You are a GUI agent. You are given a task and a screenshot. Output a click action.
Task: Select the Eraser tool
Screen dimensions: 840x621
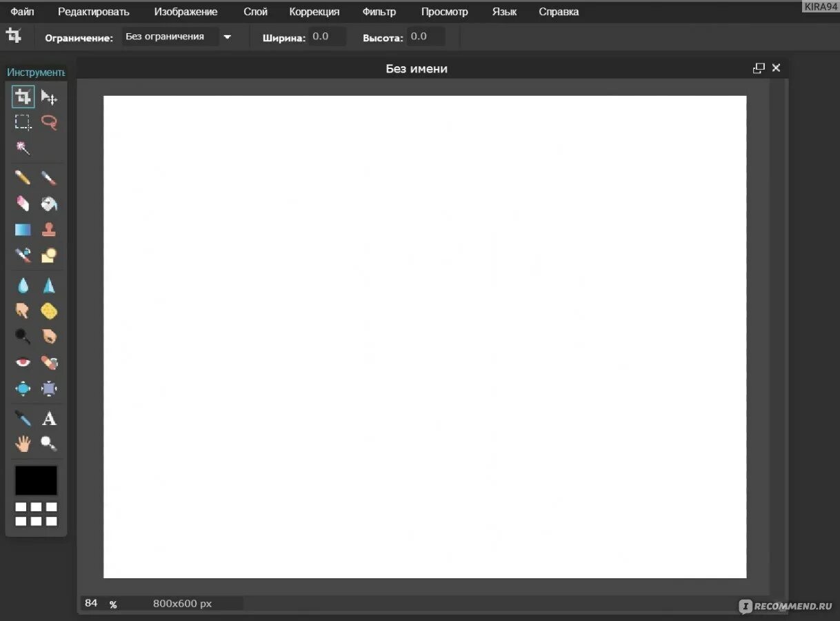click(x=23, y=204)
